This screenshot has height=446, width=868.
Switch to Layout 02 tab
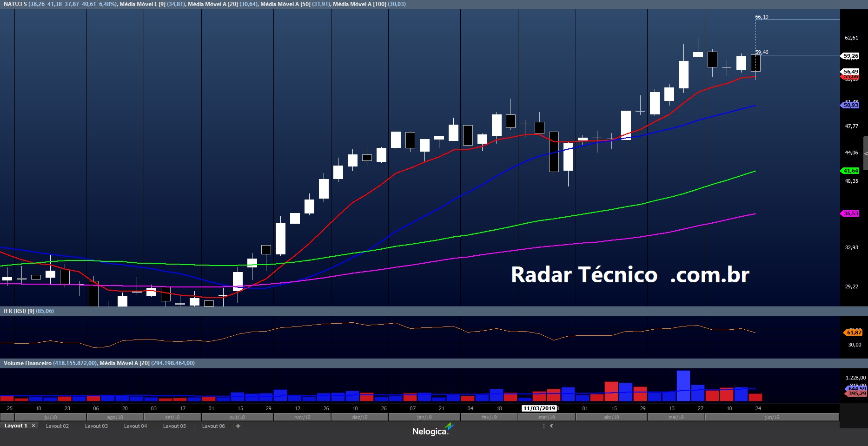[x=57, y=426]
